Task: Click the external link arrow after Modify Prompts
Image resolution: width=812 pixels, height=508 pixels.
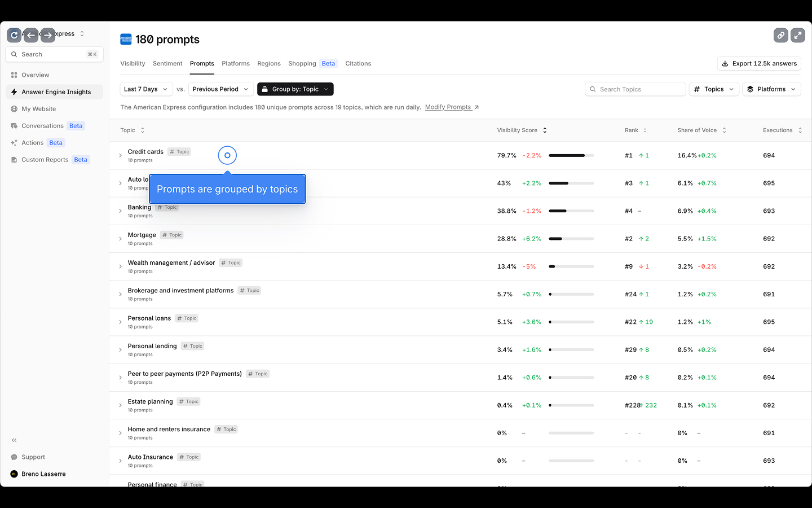Action: pos(476,107)
